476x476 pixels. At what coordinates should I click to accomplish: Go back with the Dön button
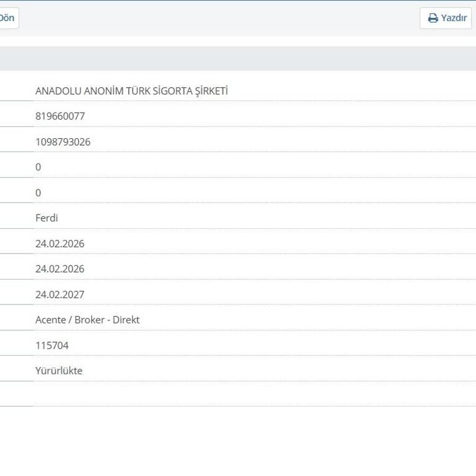(x=8, y=18)
